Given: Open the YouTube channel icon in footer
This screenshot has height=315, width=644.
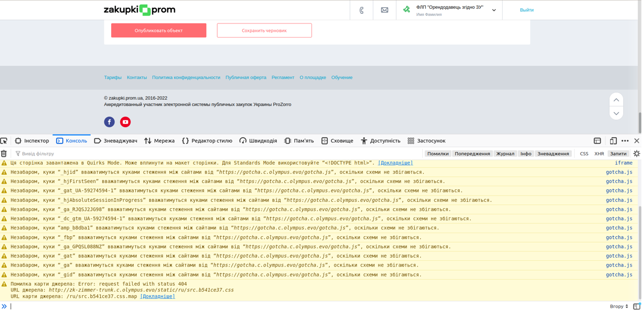Looking at the screenshot, I should (x=125, y=122).
